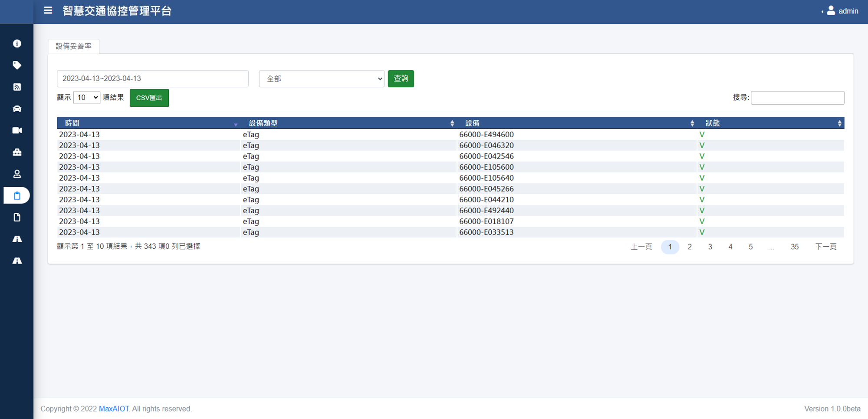Click status V for 66000-E033513 row
The height and width of the screenshot is (419, 868).
[702, 232]
